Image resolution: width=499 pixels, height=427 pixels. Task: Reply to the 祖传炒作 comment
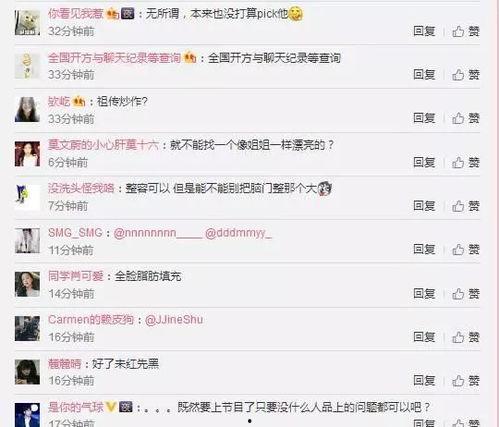click(x=424, y=118)
